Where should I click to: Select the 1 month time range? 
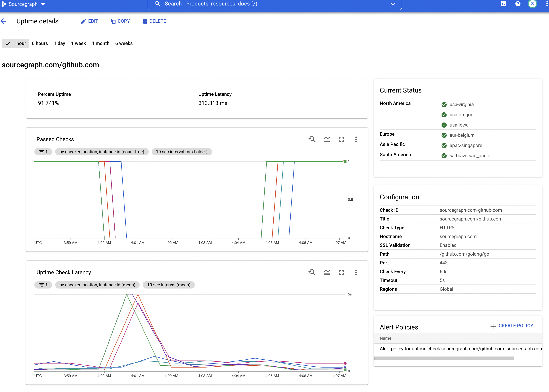[101, 44]
